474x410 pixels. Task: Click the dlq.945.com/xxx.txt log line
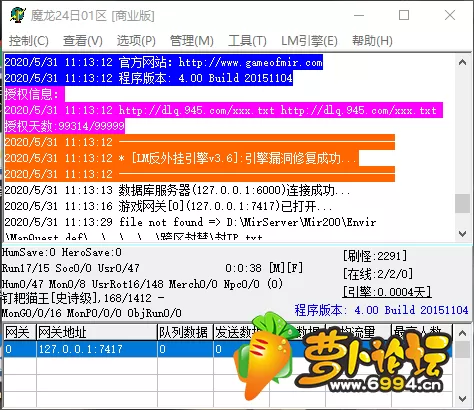(223, 110)
